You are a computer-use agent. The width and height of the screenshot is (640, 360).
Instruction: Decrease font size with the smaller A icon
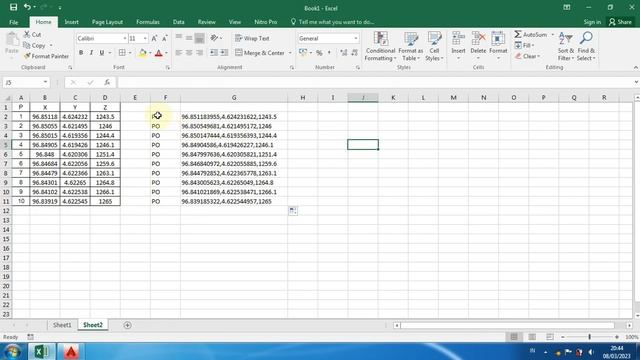(164, 38)
